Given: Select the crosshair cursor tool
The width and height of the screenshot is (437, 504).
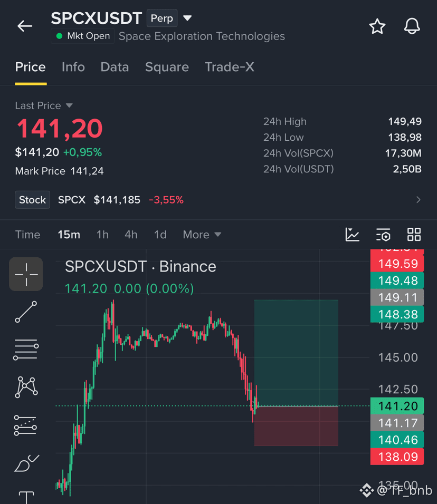Looking at the screenshot, I should [x=26, y=274].
